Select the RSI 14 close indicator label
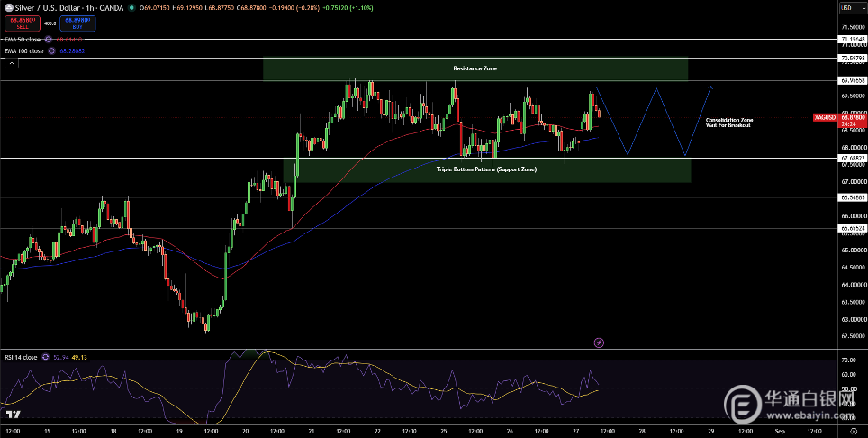 (21, 358)
